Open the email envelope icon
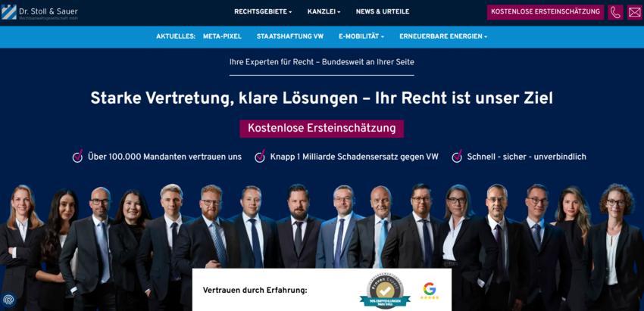This screenshot has width=644, height=311. click(x=635, y=12)
